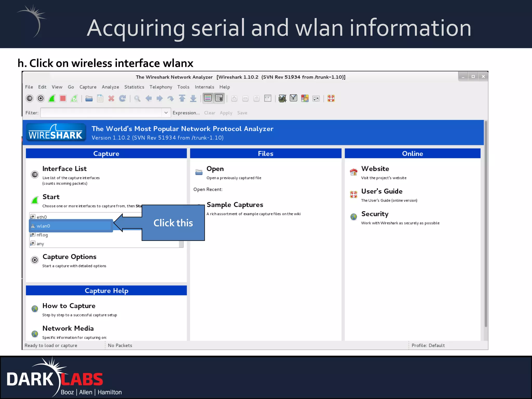Open a capture file folder toolbar icon

pos(89,98)
